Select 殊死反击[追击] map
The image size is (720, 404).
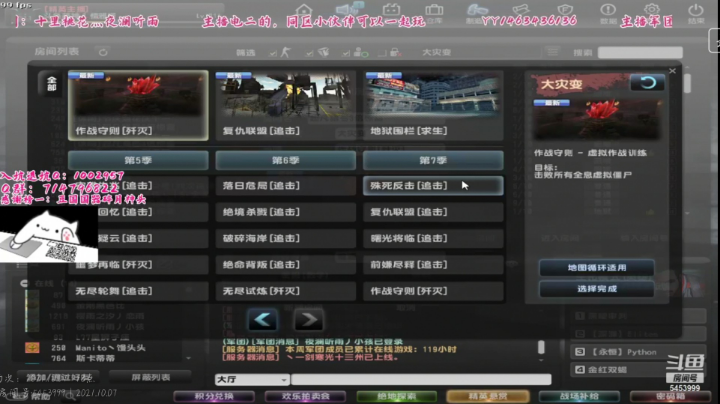(433, 185)
